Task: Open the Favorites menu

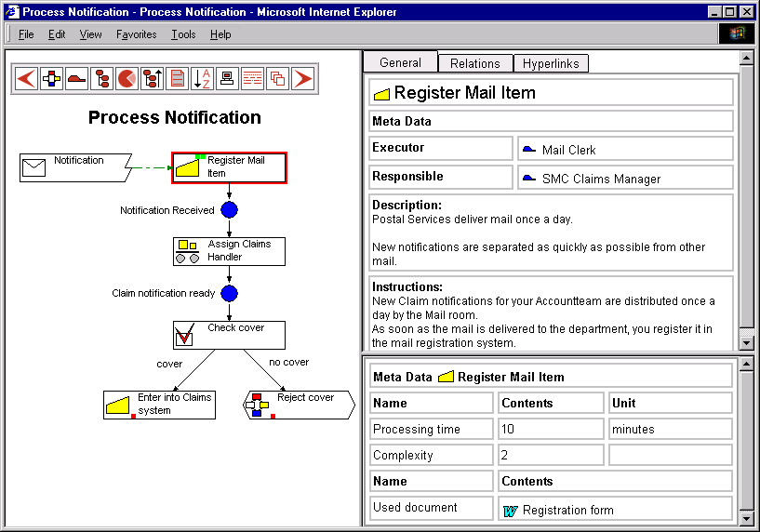Action: click(136, 34)
